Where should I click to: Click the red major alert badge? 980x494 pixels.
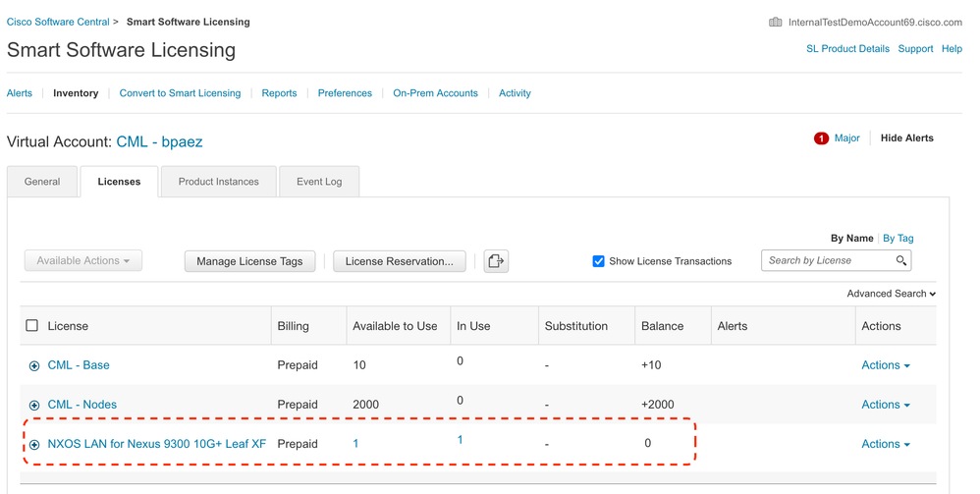click(x=821, y=138)
